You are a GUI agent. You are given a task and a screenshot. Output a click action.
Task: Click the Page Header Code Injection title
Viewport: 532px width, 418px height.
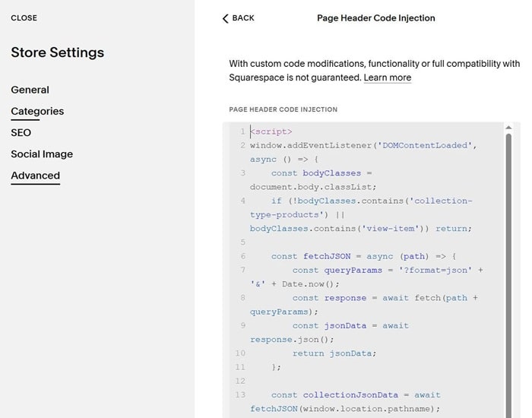pyautogui.click(x=375, y=18)
